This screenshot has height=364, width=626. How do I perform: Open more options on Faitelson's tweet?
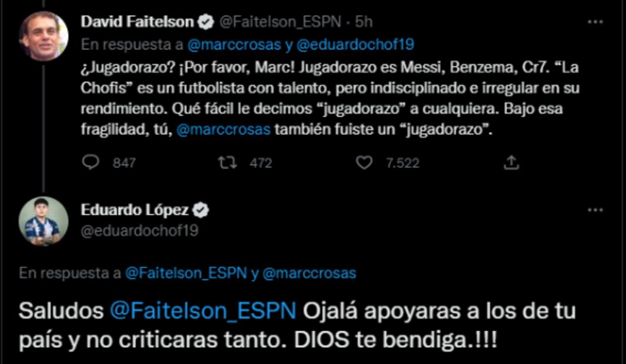[x=595, y=22]
